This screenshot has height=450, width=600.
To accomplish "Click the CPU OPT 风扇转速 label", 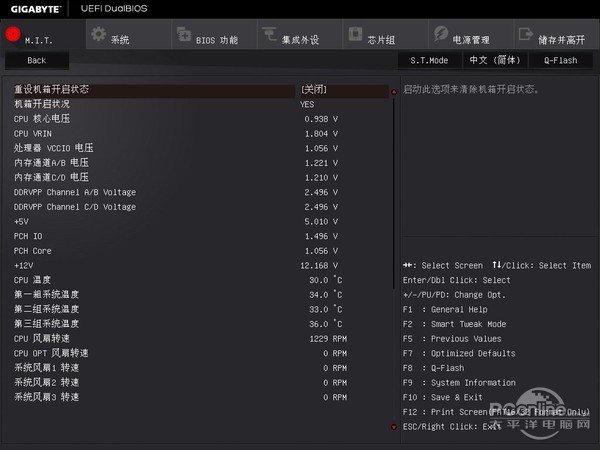I will (51, 353).
